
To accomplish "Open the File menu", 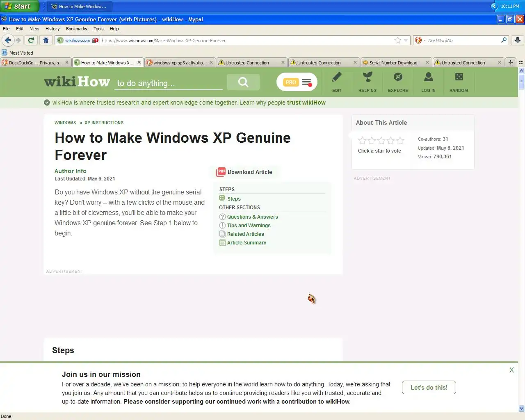I will tap(6, 29).
